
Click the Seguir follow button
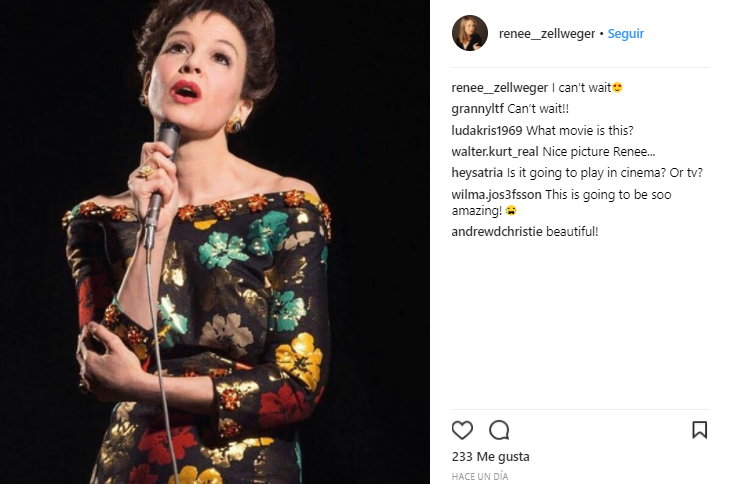(x=625, y=33)
